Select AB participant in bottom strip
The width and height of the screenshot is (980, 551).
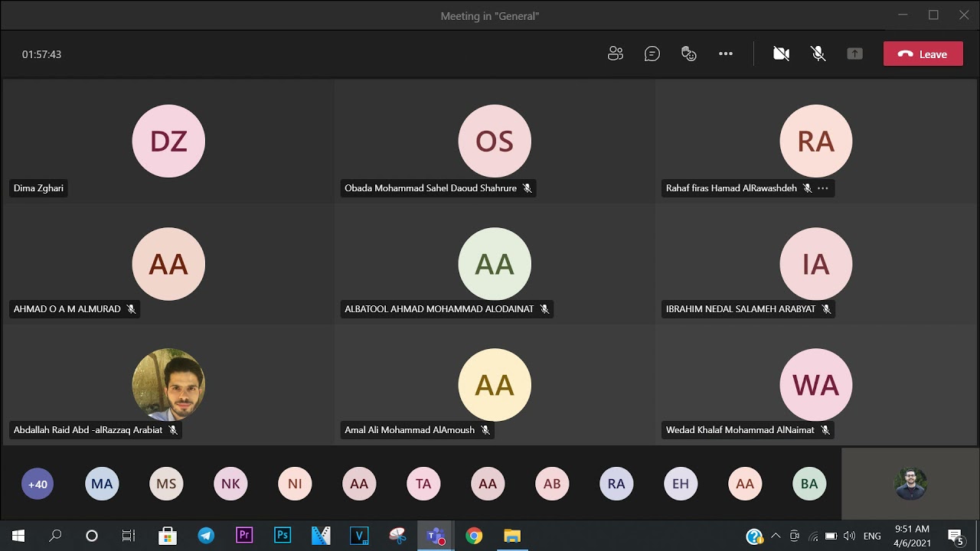552,484
